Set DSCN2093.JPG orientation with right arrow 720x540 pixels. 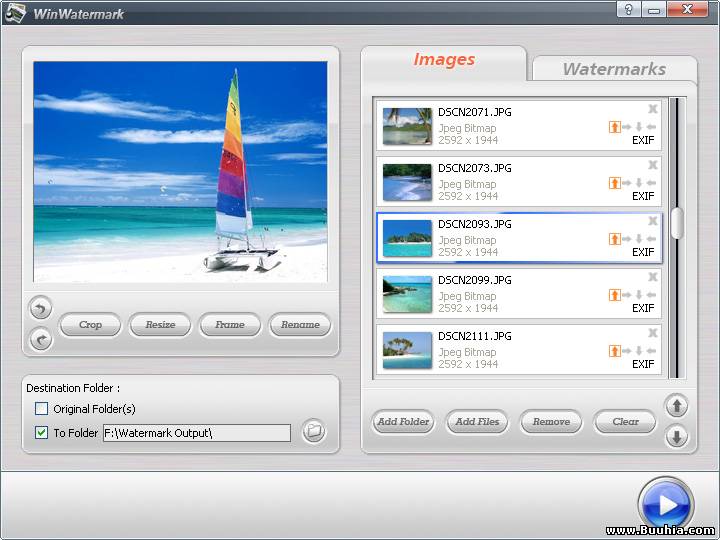coord(627,239)
